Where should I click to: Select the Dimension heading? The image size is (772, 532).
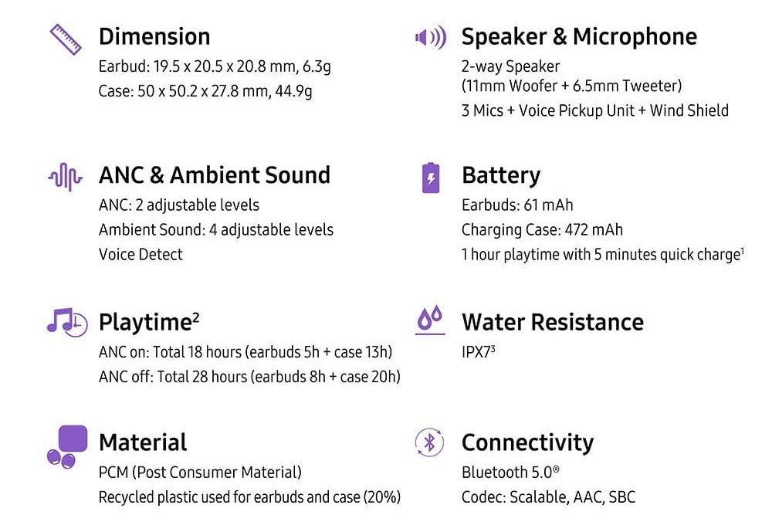[x=154, y=36]
